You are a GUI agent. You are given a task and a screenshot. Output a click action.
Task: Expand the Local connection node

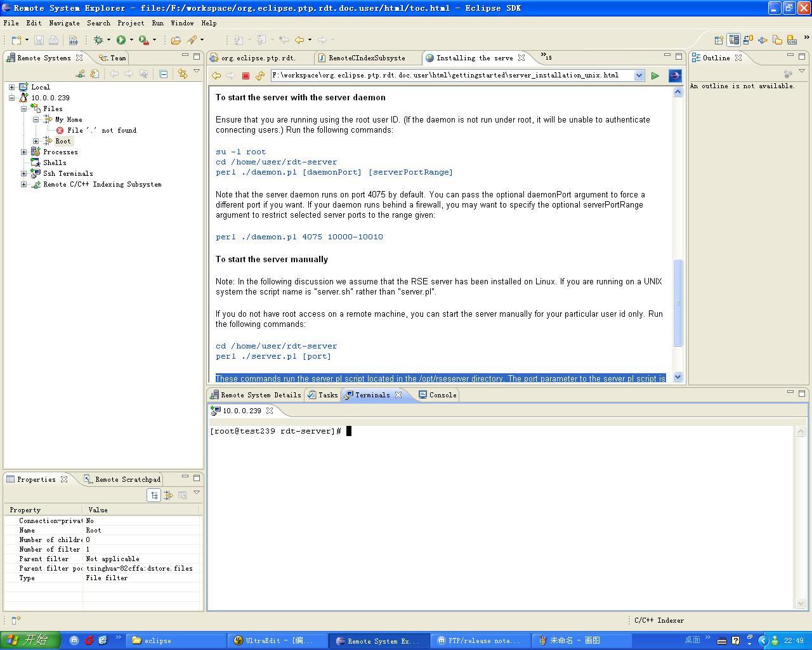[x=11, y=87]
